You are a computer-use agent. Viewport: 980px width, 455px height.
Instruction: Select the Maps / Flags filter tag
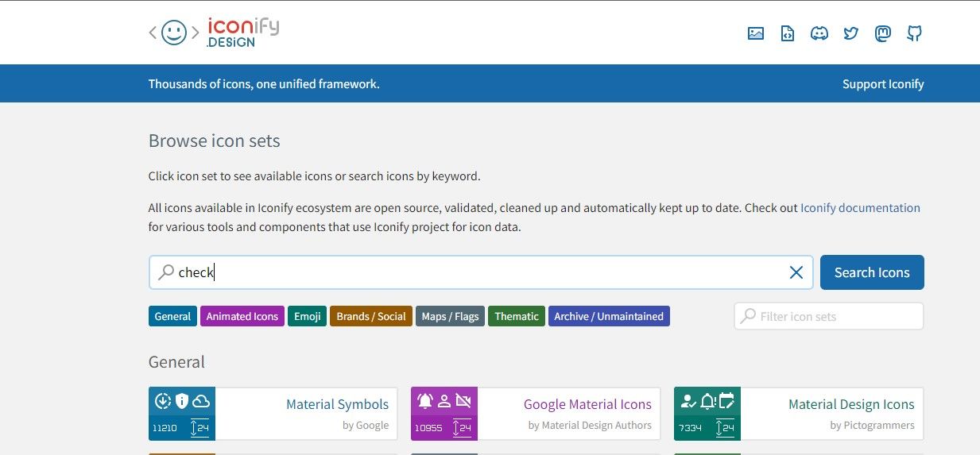point(450,316)
